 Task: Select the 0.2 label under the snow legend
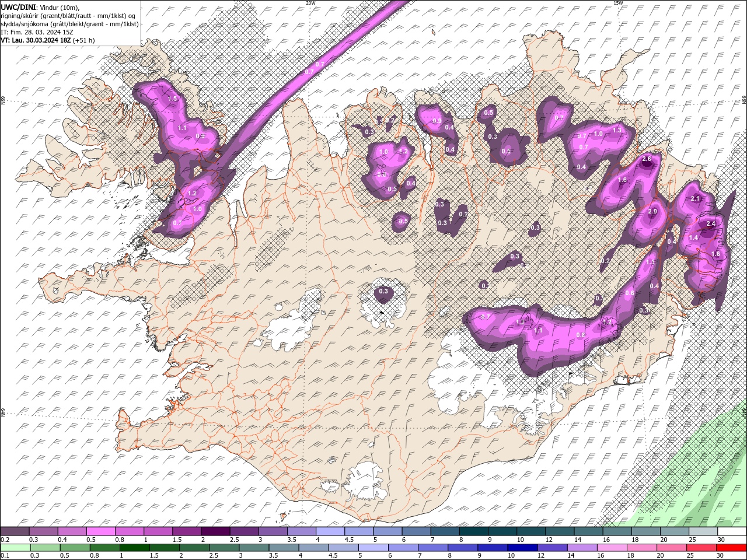(x=5, y=540)
